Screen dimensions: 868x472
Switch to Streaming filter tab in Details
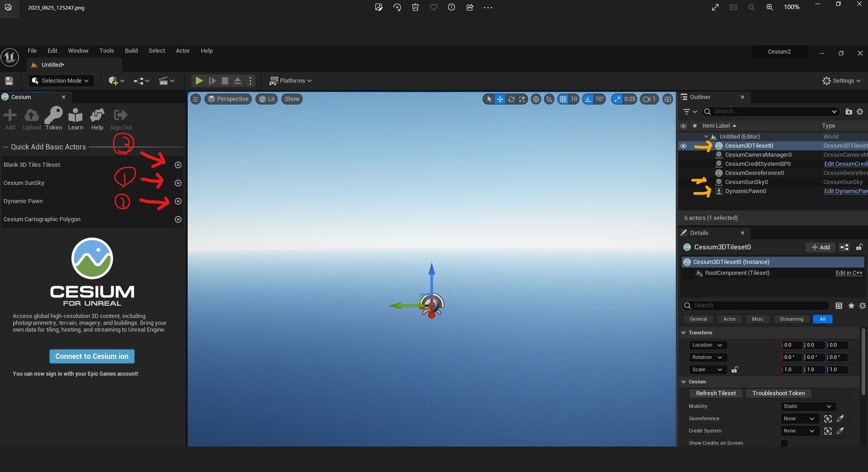(792, 319)
